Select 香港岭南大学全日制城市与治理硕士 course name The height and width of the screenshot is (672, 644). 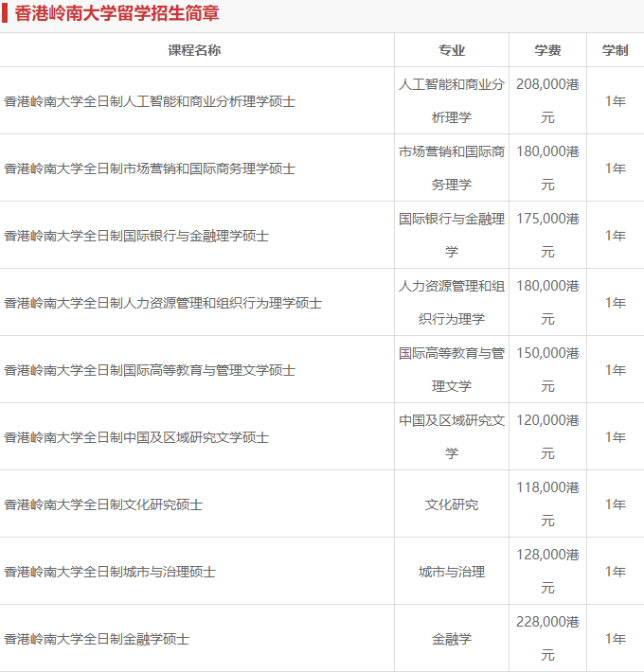pos(110,572)
